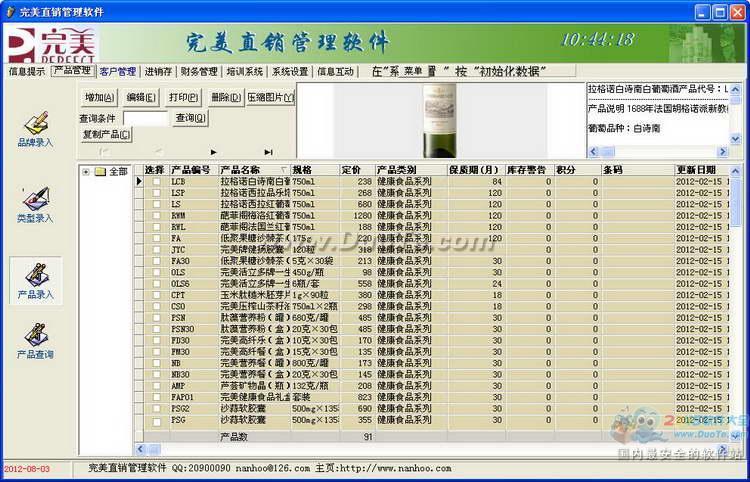Sort by the 产品编号 column header

point(194,170)
